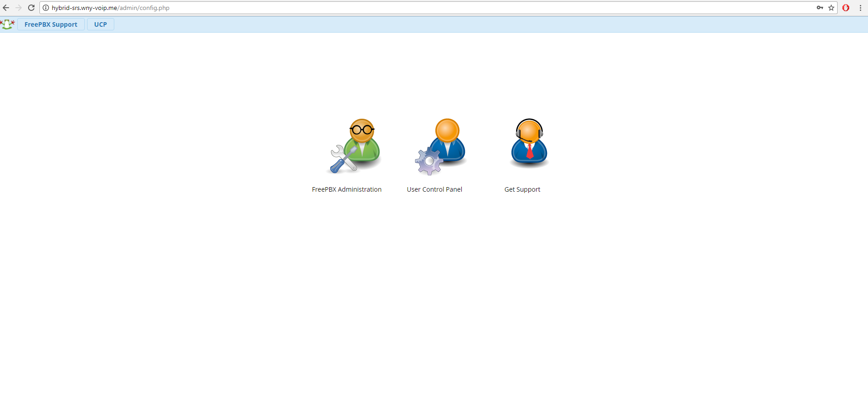The height and width of the screenshot is (416, 868).
Task: Open the FreePBX Administration icon
Action: pos(355,146)
